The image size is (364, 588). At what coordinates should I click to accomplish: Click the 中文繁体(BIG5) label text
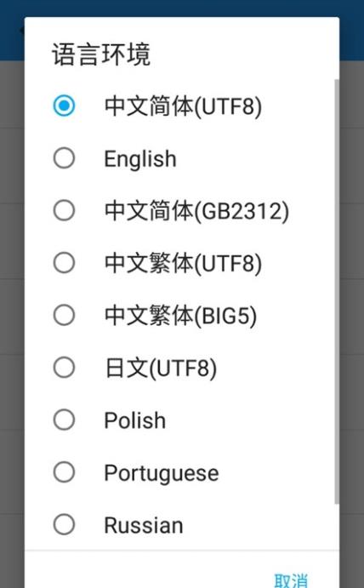point(180,316)
